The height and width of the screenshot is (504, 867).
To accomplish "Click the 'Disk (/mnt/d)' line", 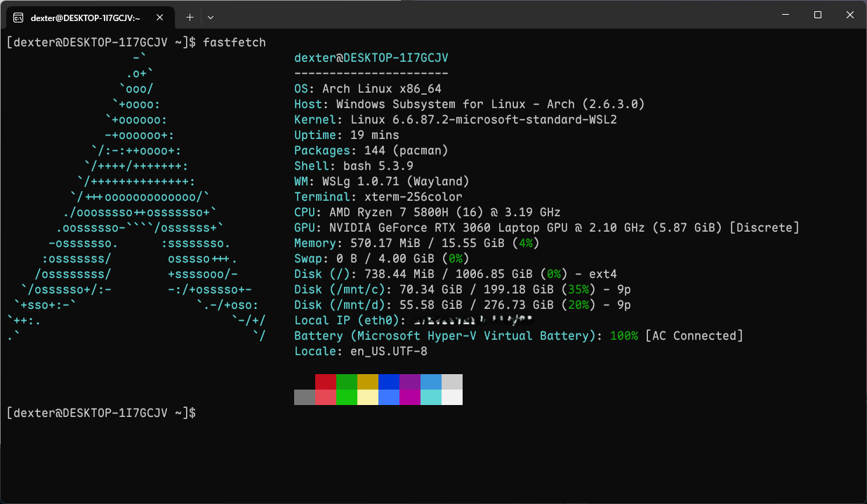I will [463, 305].
